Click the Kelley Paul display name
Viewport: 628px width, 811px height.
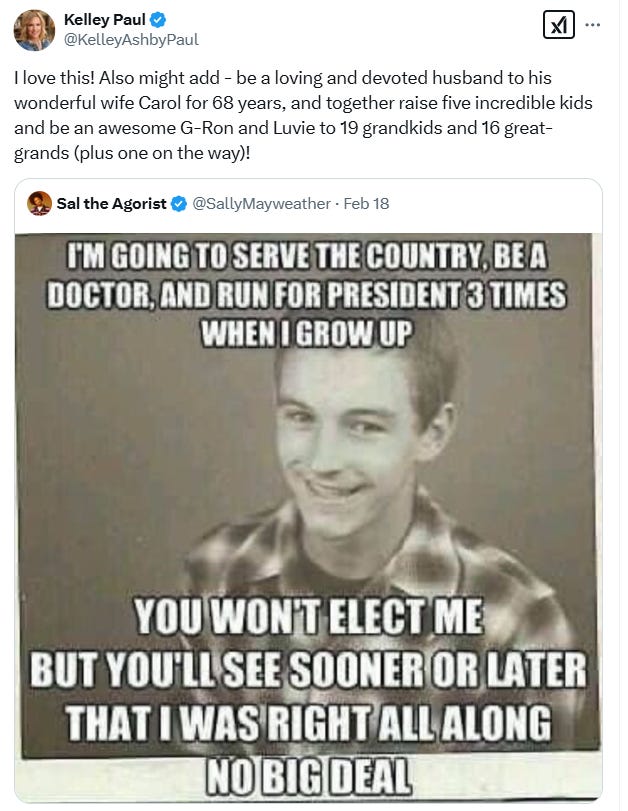[x=105, y=20]
